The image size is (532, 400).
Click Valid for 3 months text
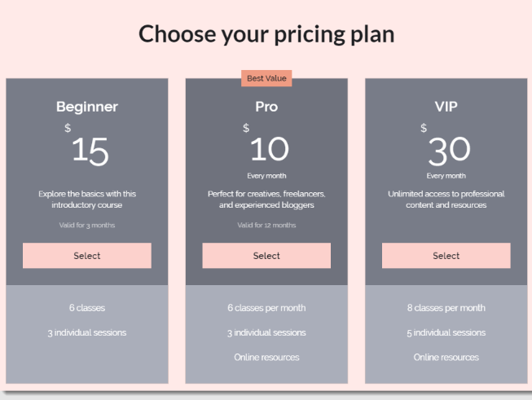[87, 225]
